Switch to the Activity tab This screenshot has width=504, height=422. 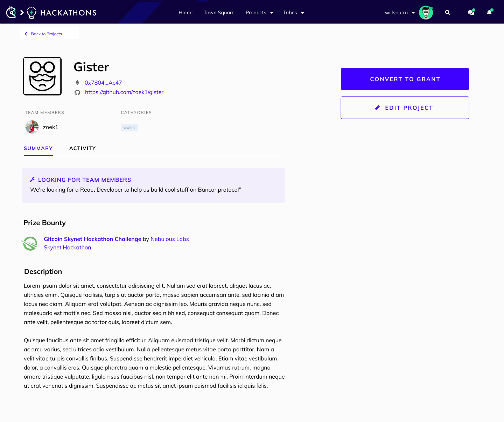83,148
